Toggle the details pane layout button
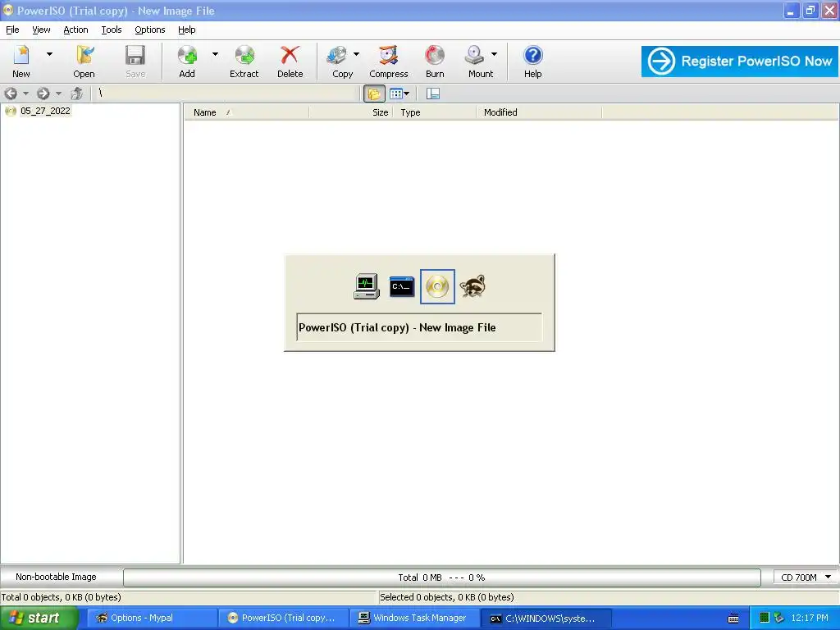The height and width of the screenshot is (630, 840). click(433, 94)
